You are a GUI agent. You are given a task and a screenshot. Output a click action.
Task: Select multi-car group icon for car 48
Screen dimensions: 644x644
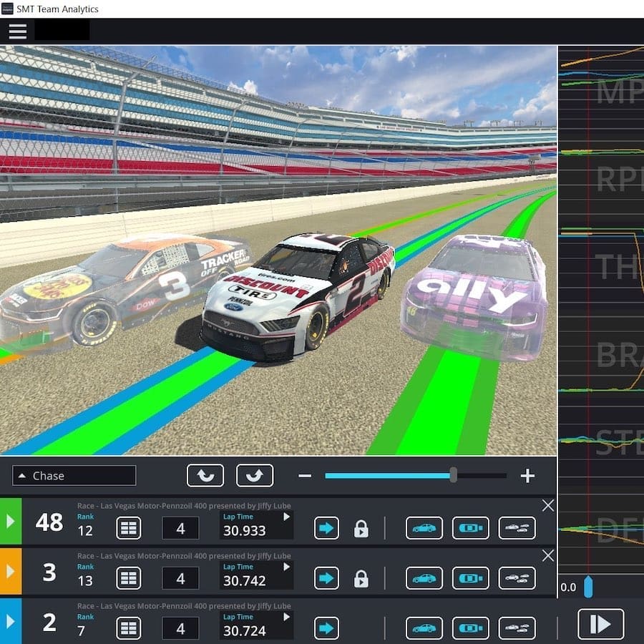click(x=517, y=528)
